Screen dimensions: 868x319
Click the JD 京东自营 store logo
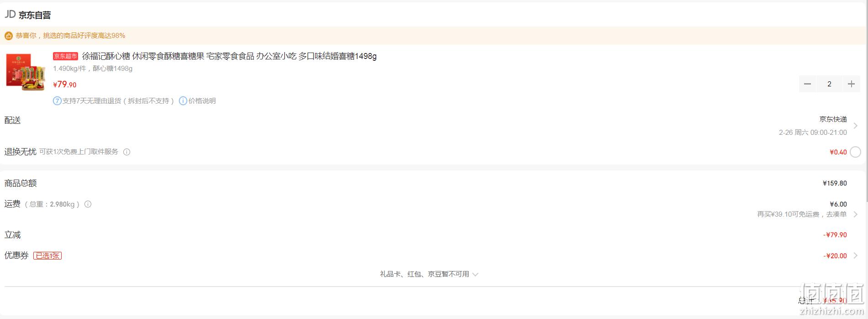28,15
